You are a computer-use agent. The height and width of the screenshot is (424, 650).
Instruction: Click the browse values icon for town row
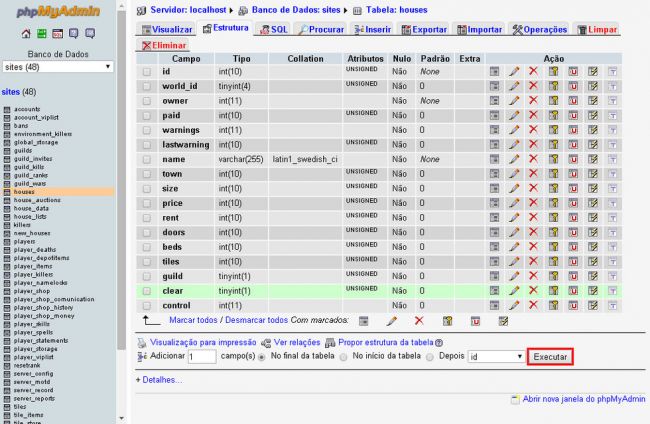point(495,174)
